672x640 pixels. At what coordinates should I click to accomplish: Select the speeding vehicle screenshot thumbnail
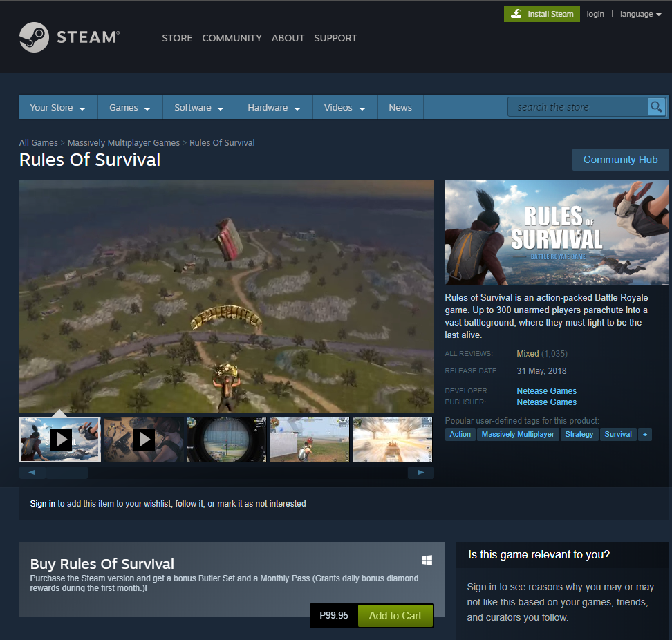[x=392, y=440]
